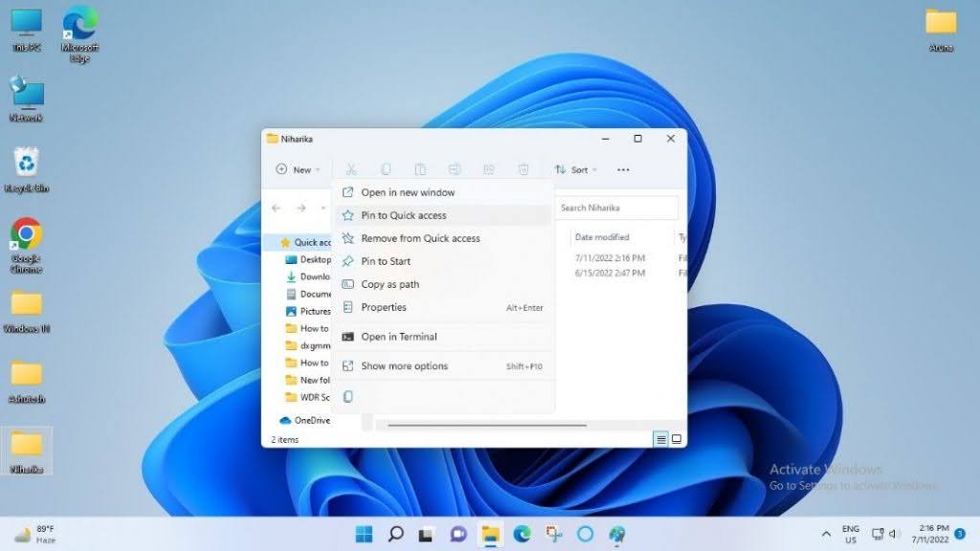Select Documents in navigation pane
Screen dimensions: 980x551
pyautogui.click(x=308, y=295)
